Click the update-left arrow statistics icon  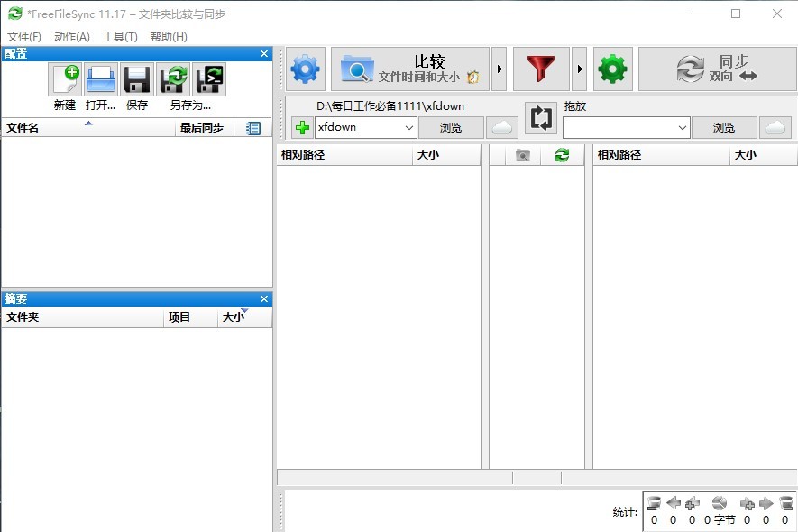point(674,503)
